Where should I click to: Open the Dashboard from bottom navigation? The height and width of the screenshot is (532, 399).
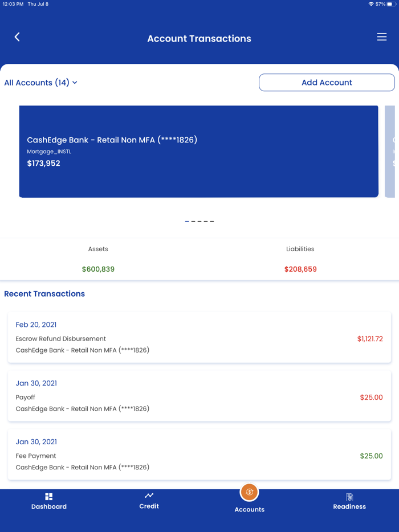48,500
